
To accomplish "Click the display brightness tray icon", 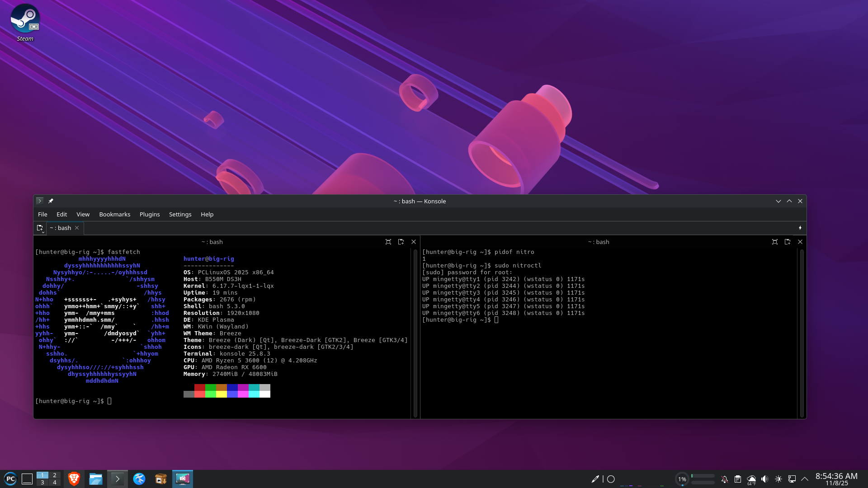I will click(778, 479).
